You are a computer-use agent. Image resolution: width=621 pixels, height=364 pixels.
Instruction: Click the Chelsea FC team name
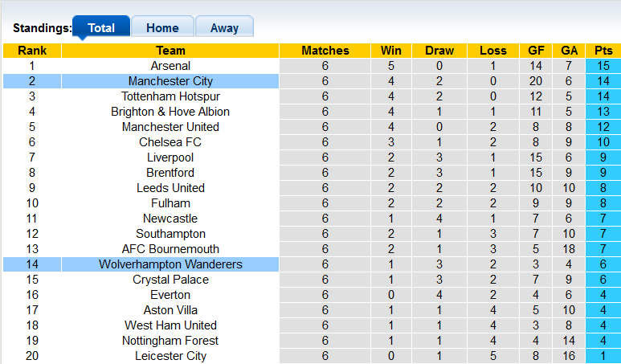coord(170,142)
